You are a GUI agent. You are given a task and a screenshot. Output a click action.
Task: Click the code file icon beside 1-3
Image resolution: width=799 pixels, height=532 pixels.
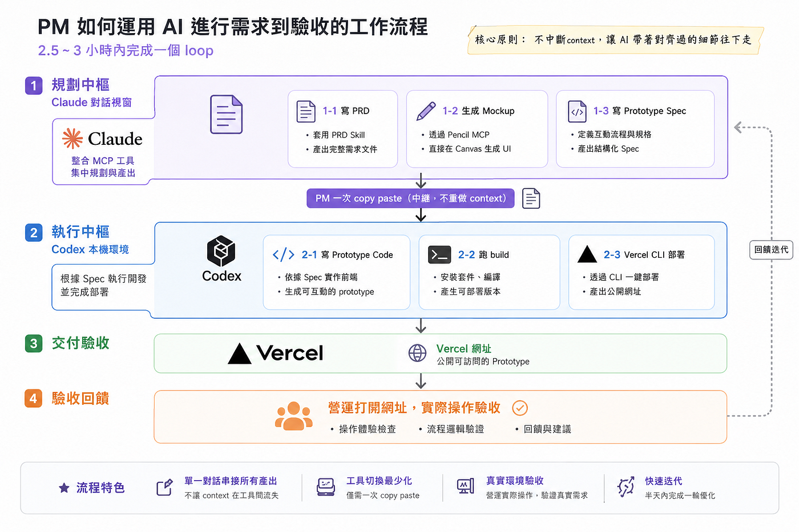click(577, 111)
